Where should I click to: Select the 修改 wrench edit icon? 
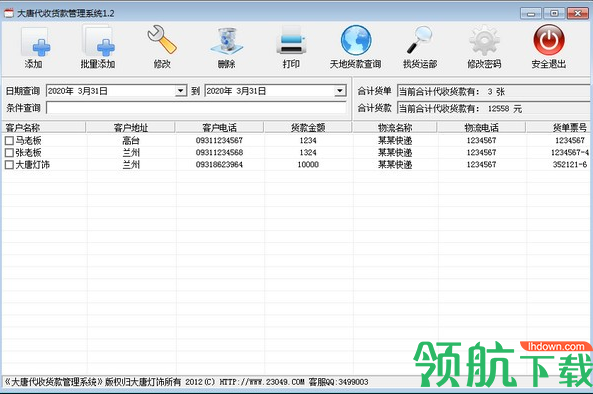tap(162, 40)
